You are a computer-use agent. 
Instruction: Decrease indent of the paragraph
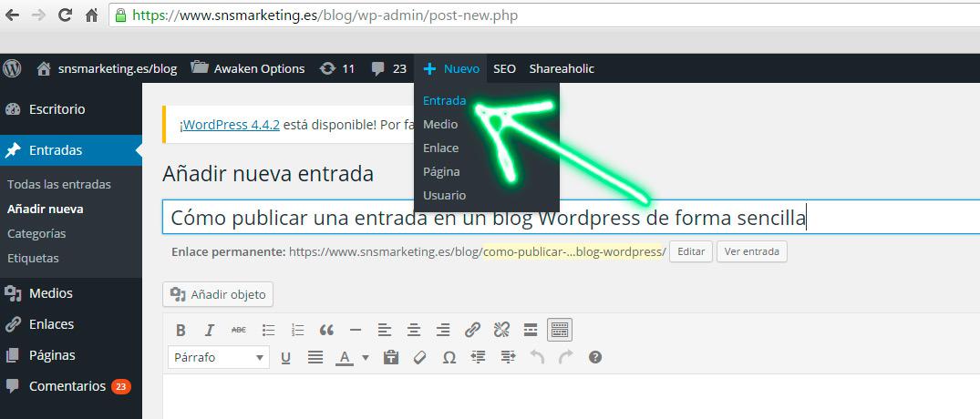(x=478, y=357)
